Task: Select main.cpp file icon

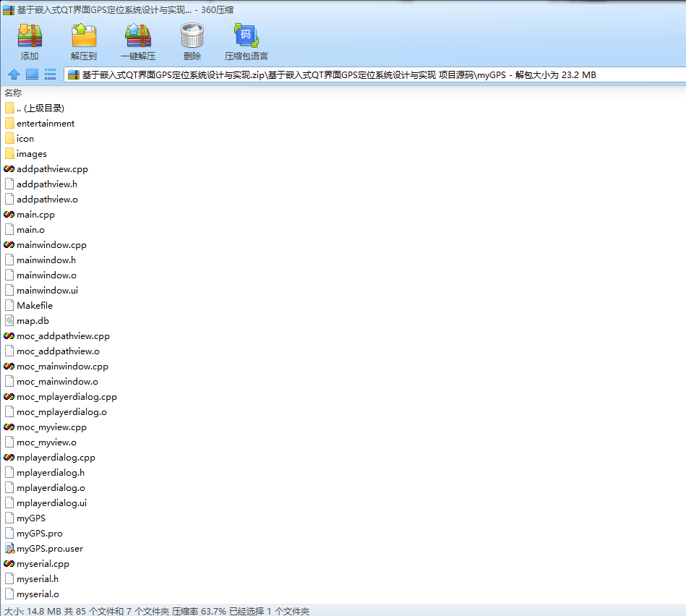Action: (9, 215)
